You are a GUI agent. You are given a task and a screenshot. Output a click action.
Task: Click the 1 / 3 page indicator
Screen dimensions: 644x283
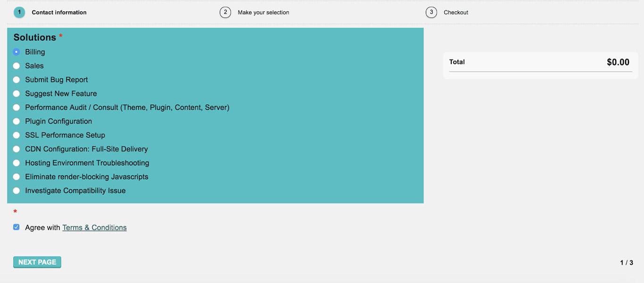[627, 263]
